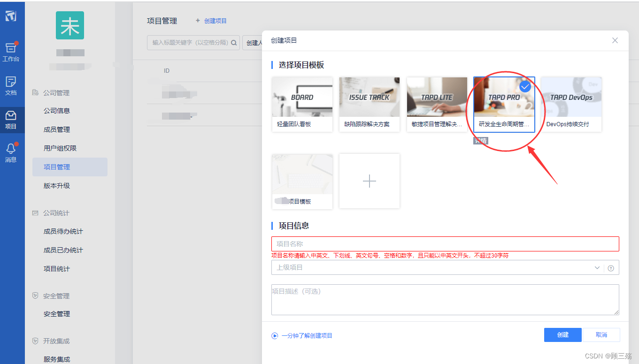Click the 公司统计 section icon
639x364 pixels.
coord(35,213)
